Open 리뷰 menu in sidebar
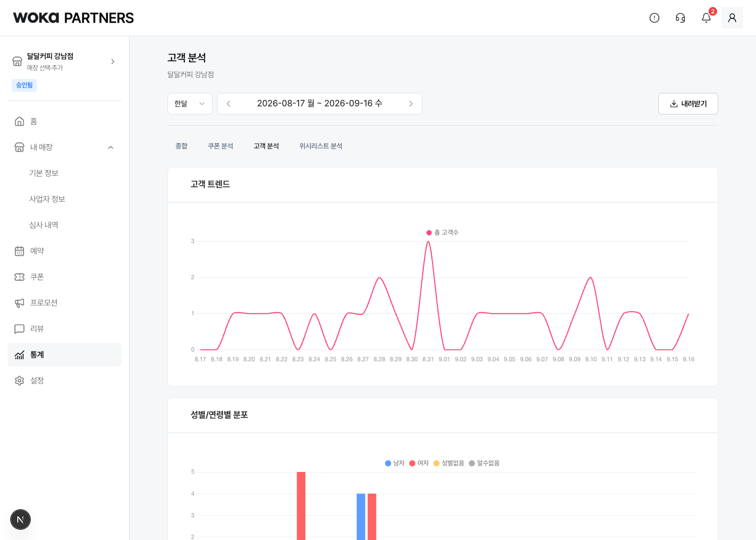 [x=64, y=329]
